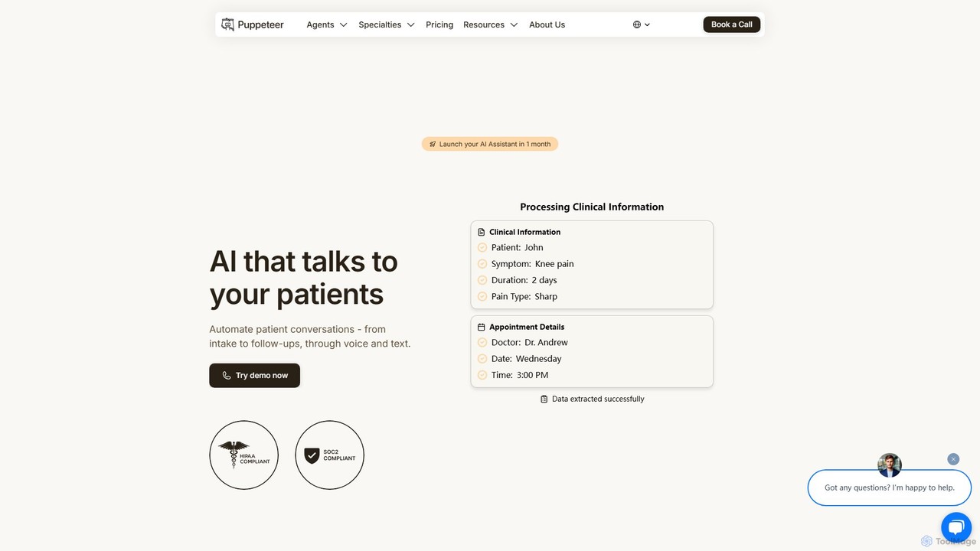Expand the Agents chevron arrow
980x551 pixels.
point(344,24)
